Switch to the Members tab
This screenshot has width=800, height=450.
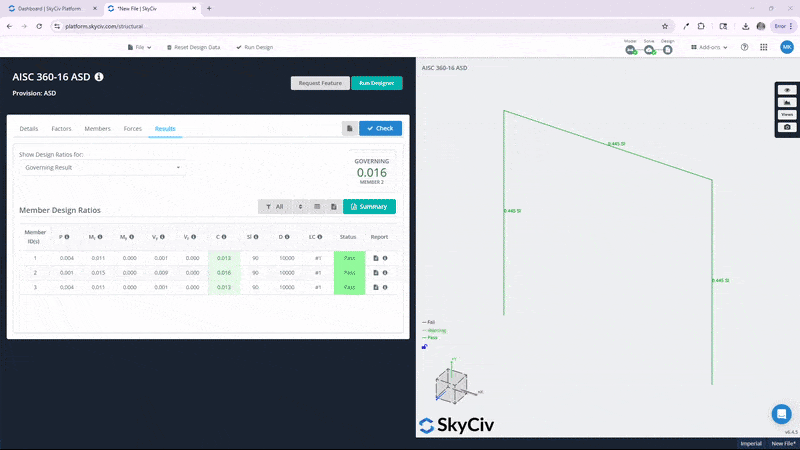point(97,129)
